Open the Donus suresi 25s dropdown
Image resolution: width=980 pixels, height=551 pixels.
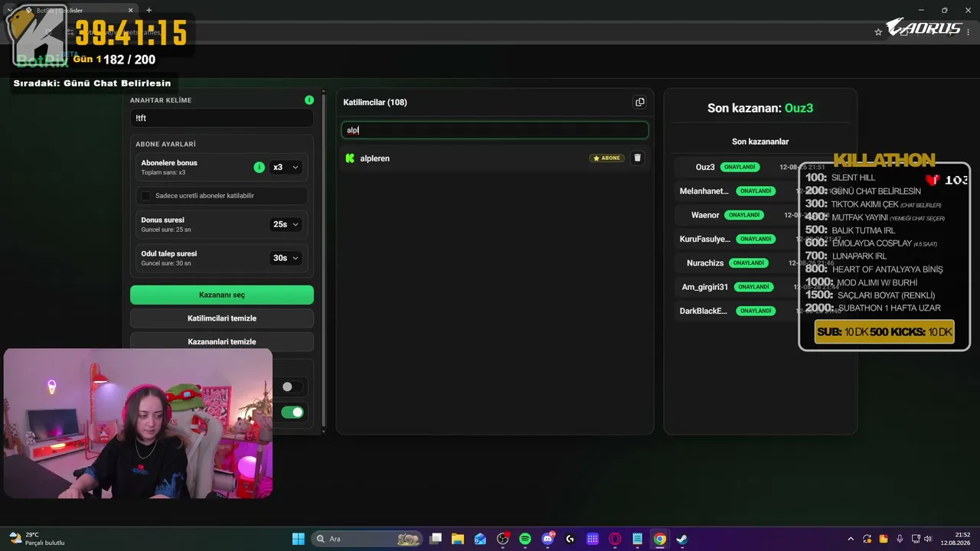point(286,224)
